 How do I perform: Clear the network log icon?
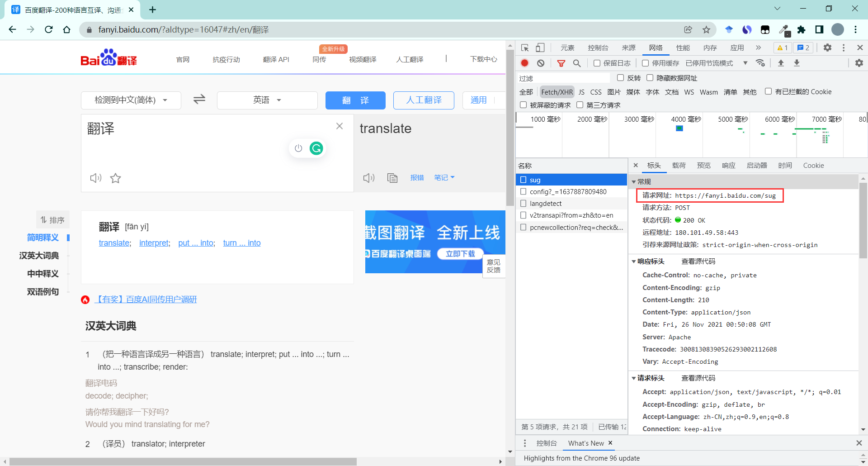541,63
